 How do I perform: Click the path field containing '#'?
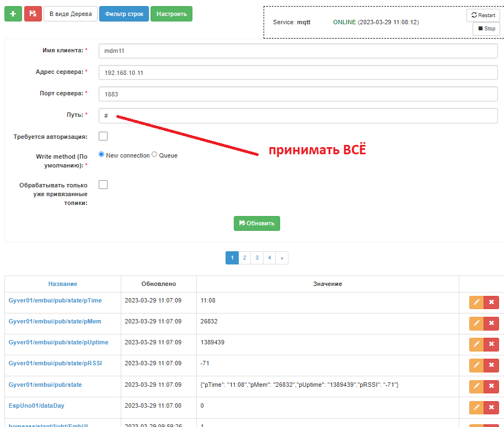pyautogui.click(x=298, y=116)
